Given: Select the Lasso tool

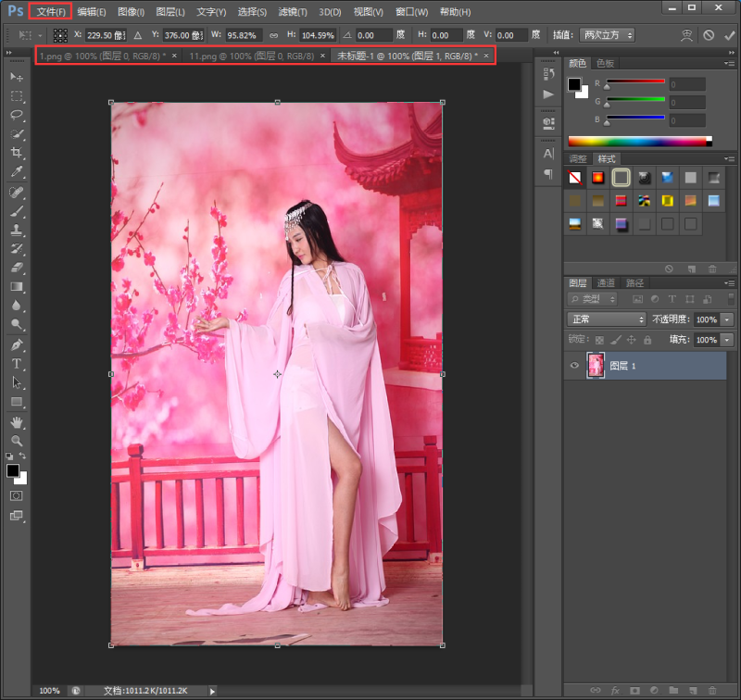Looking at the screenshot, I should click(16, 115).
